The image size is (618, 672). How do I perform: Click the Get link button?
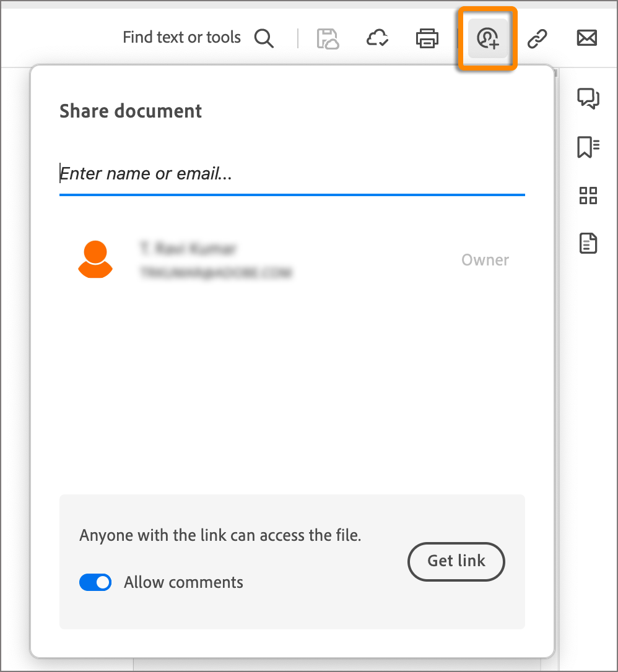(x=456, y=561)
